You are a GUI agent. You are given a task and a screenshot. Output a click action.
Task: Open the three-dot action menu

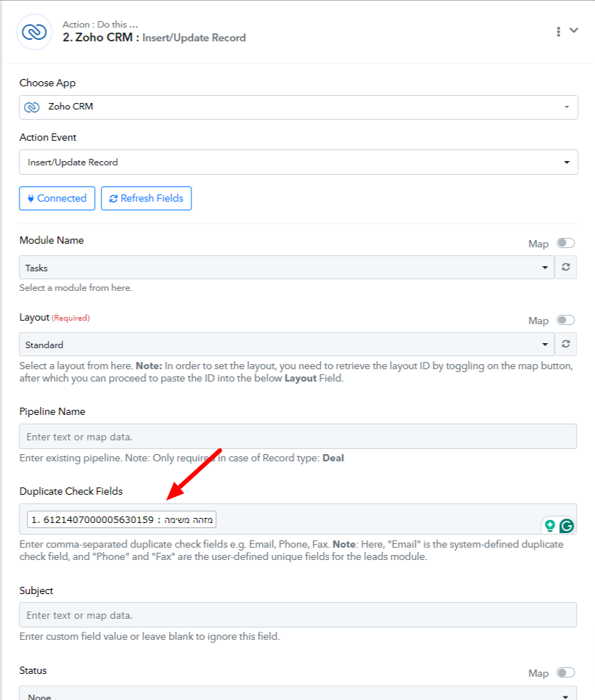pyautogui.click(x=559, y=31)
